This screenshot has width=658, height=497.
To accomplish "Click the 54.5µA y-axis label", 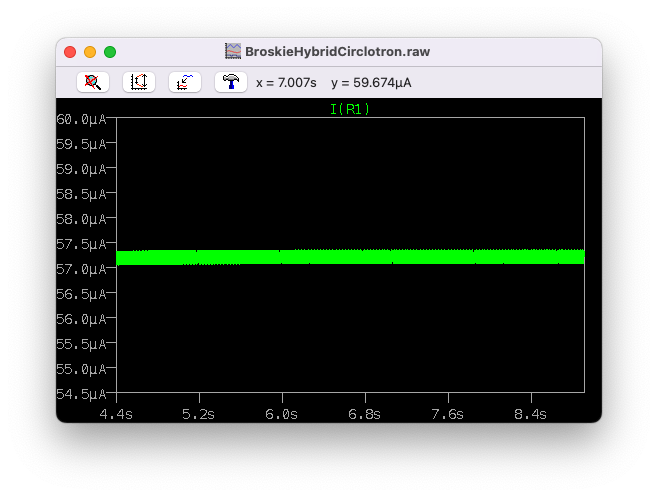I will (81, 394).
